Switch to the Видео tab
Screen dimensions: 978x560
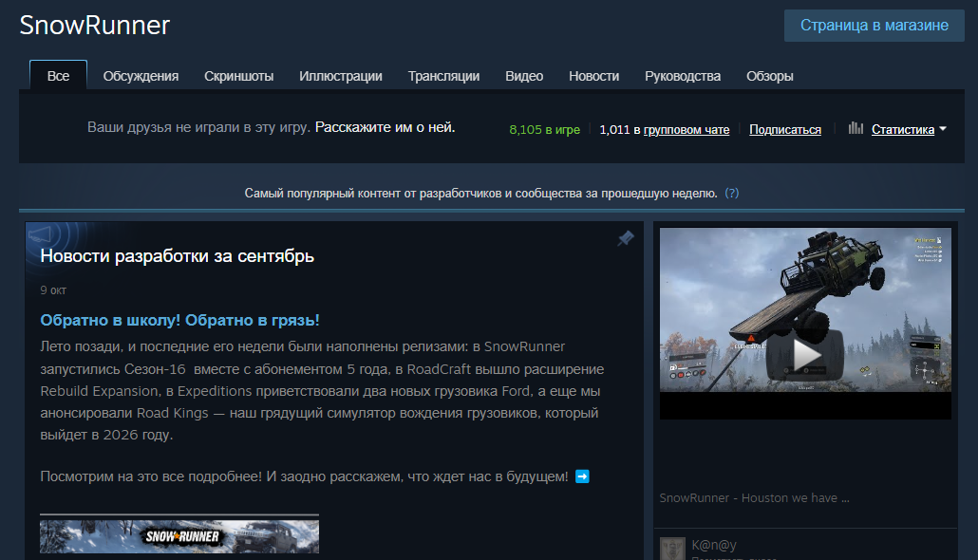point(524,76)
